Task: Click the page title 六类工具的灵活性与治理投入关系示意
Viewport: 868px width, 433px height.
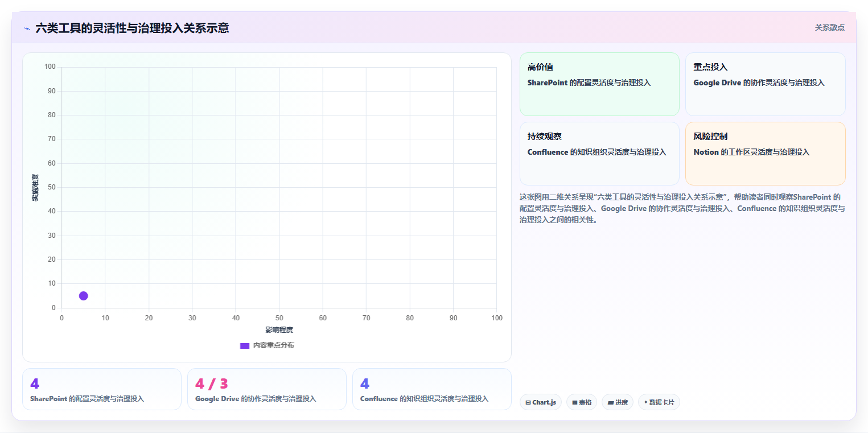Action: (132, 28)
